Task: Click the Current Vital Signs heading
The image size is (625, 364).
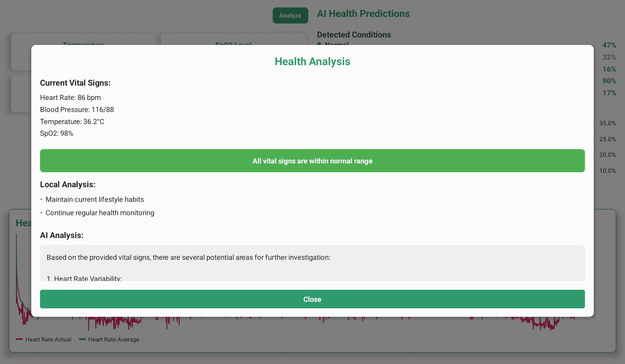Action: [x=75, y=83]
